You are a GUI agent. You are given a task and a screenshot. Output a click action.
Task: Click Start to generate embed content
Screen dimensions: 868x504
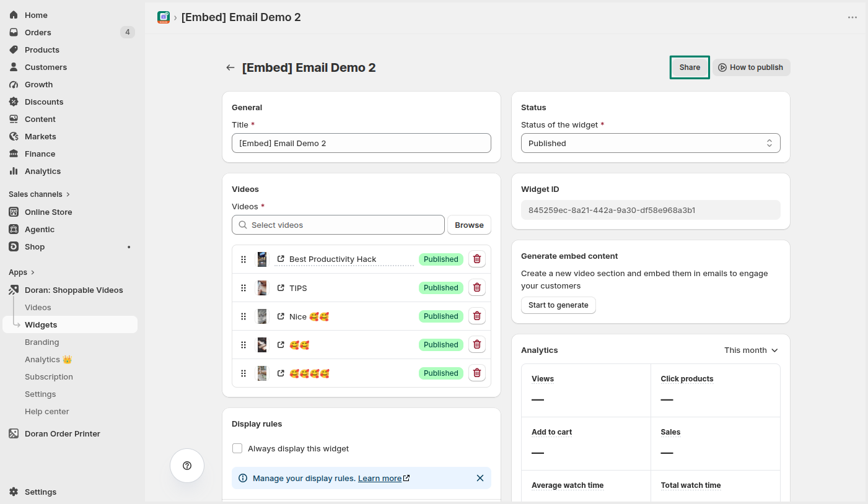[558, 305]
